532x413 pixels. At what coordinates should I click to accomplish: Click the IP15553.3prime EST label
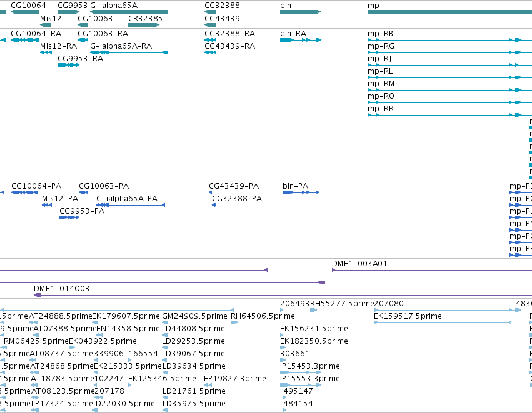point(310,379)
